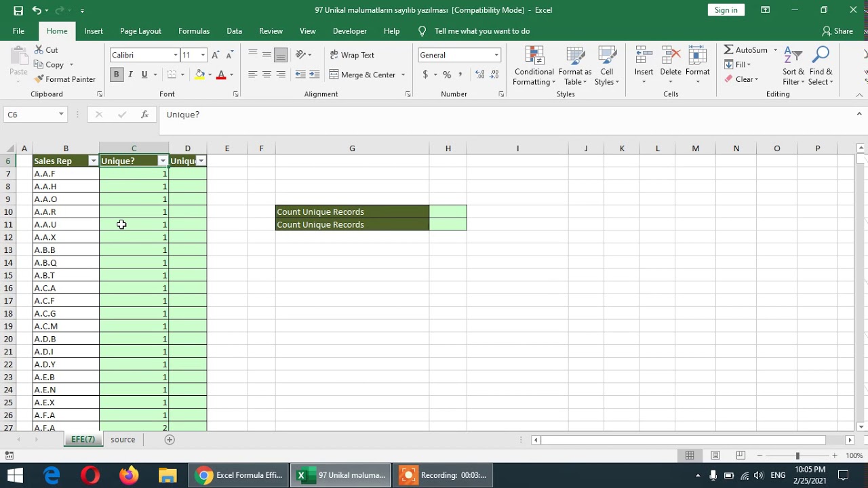Open Chrome Excel Formula taskbar item
The height and width of the screenshot is (488, 868).
pos(239,475)
